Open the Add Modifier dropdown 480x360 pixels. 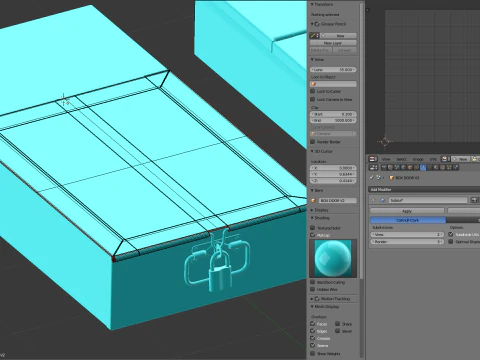(424, 189)
